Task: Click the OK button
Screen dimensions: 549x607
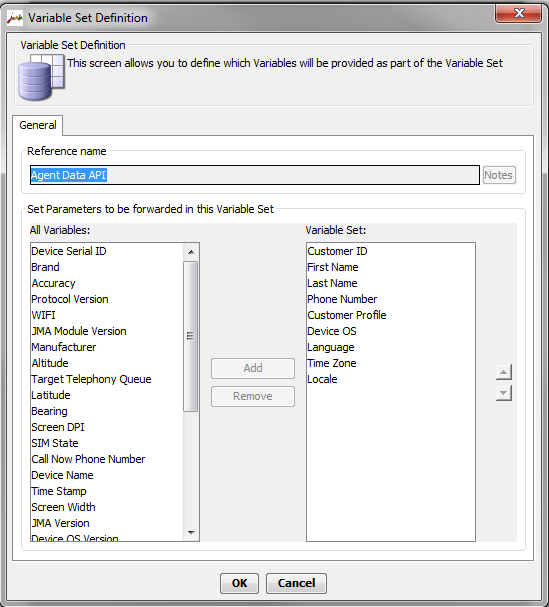Action: tap(239, 583)
